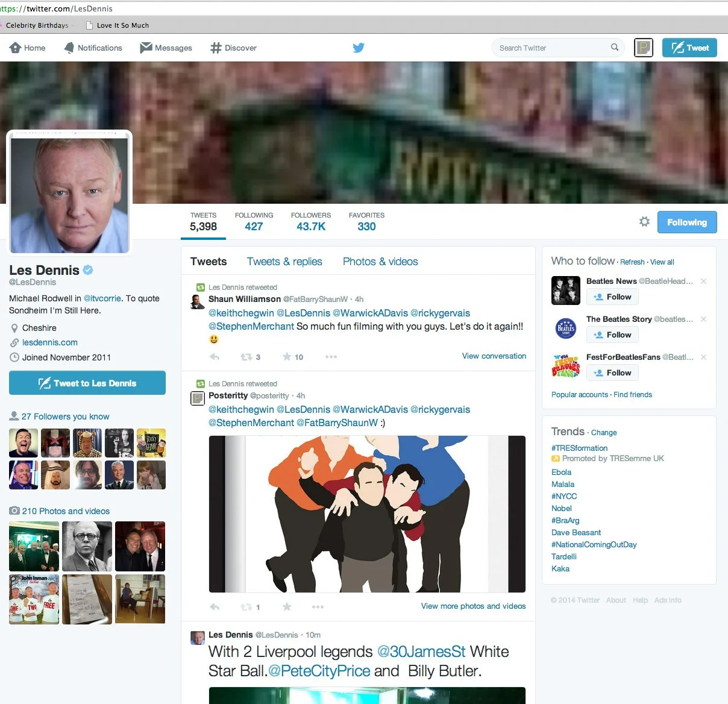Viewport: 728px width, 704px height.
Task: Favorite Shaun Williamson's tweet with the star
Action: [x=287, y=356]
